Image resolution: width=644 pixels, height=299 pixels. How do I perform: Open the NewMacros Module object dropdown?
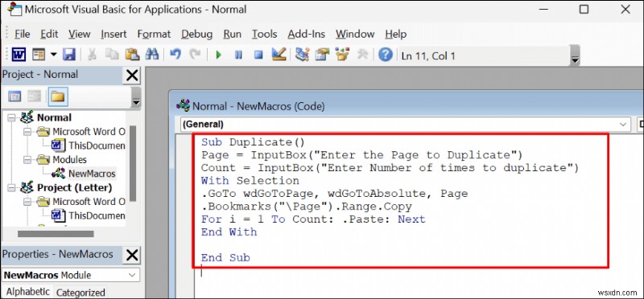pyautogui.click(x=132, y=275)
